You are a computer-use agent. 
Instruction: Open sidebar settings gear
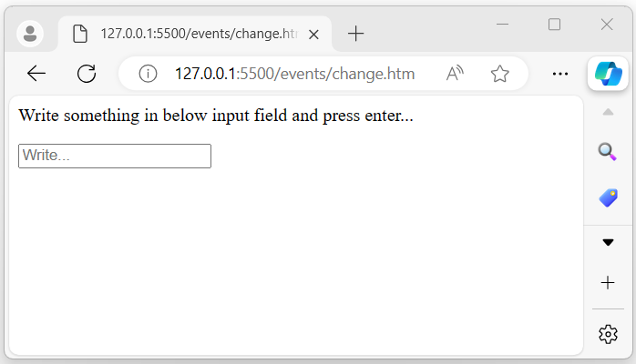608,334
